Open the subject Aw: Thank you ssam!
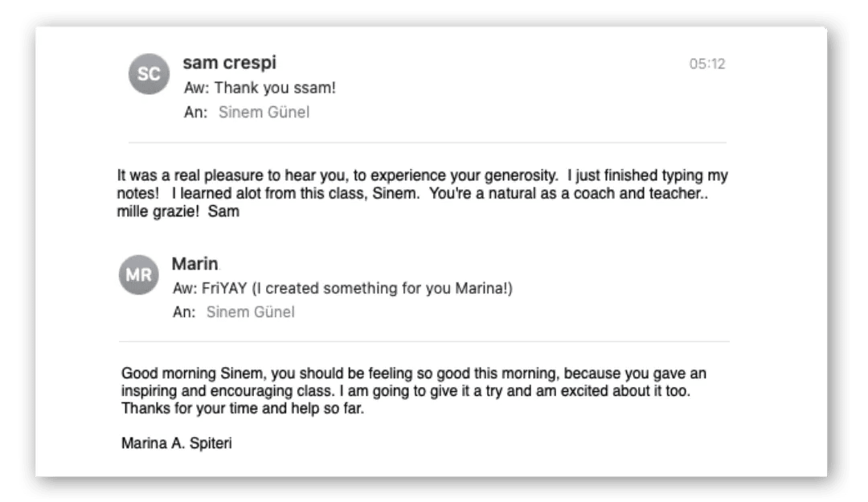The width and height of the screenshot is (868, 502). click(x=260, y=88)
